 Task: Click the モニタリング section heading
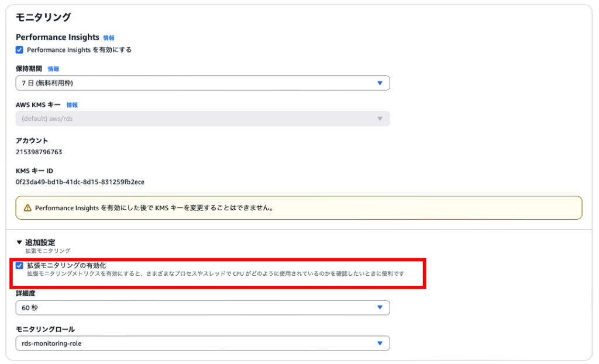(43, 18)
